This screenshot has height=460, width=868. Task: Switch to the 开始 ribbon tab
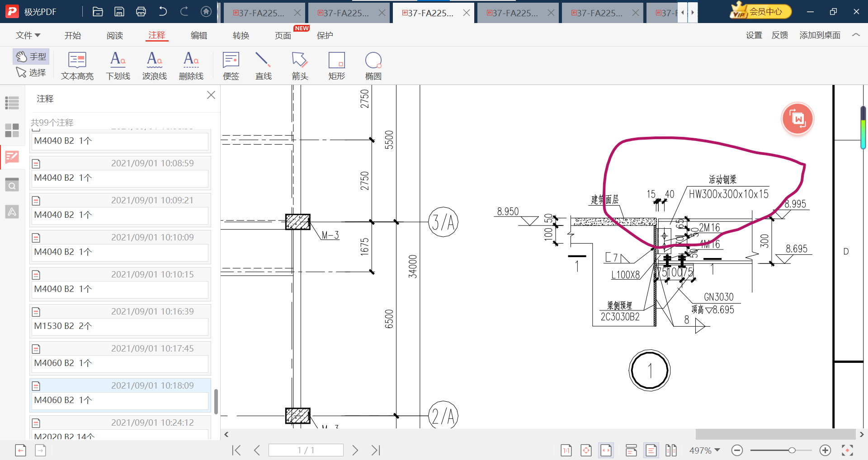tap(72, 35)
